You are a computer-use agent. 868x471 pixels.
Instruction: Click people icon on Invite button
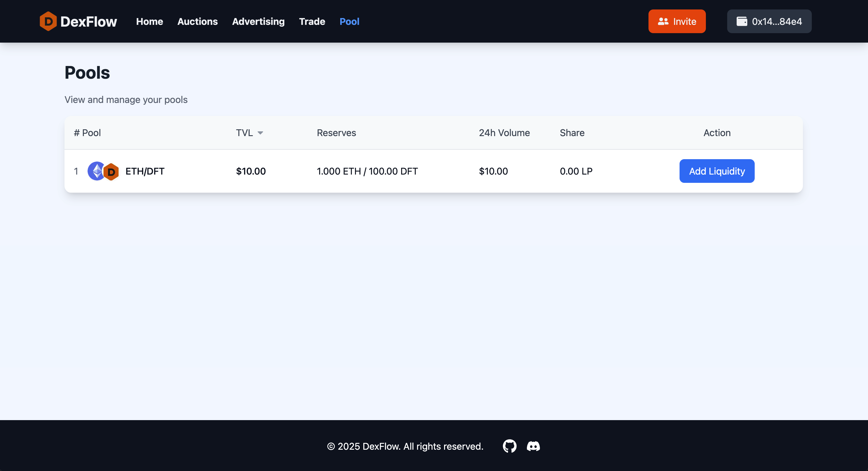point(663,21)
